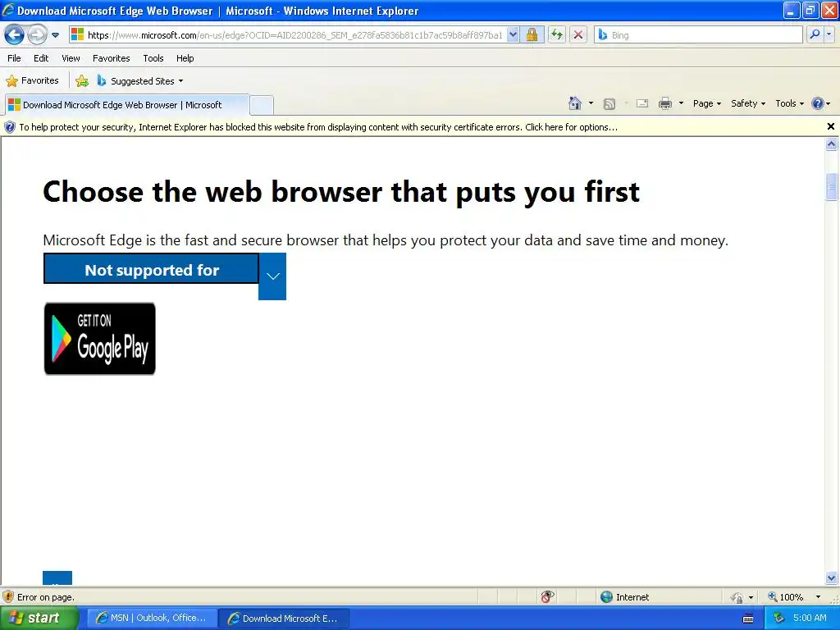Open the Help menu
Viewport: 840px width, 630px height.
pos(185,58)
